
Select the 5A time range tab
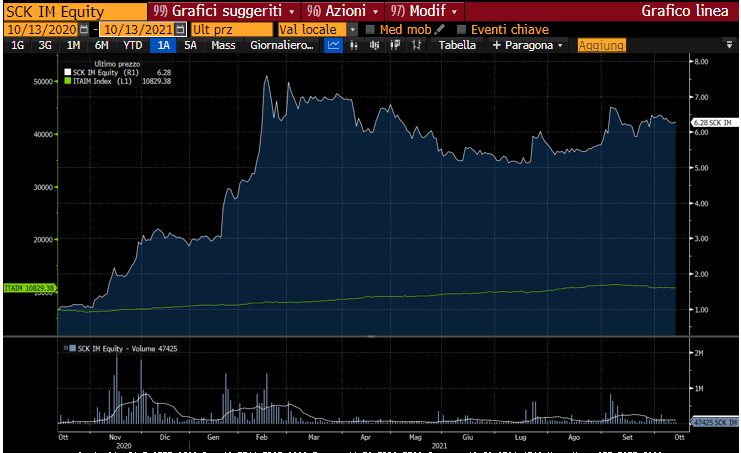(x=190, y=45)
